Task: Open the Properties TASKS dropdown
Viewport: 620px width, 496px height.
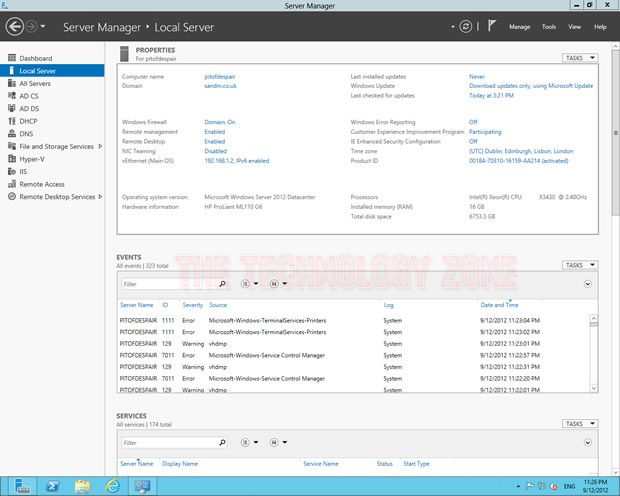Action: pos(580,58)
